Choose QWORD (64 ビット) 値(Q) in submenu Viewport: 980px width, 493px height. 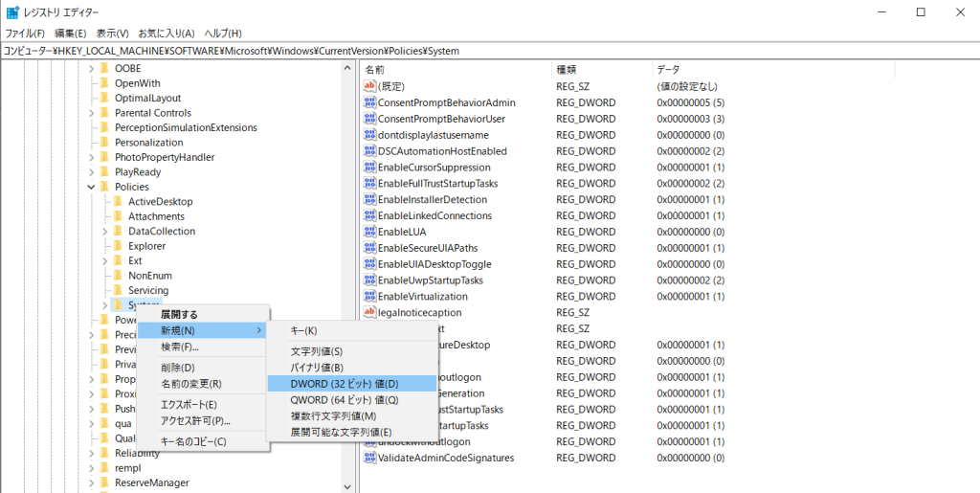351,400
